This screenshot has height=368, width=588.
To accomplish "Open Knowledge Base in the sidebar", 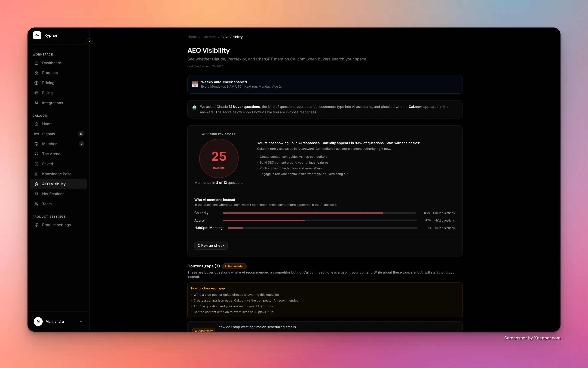I will (x=58, y=174).
